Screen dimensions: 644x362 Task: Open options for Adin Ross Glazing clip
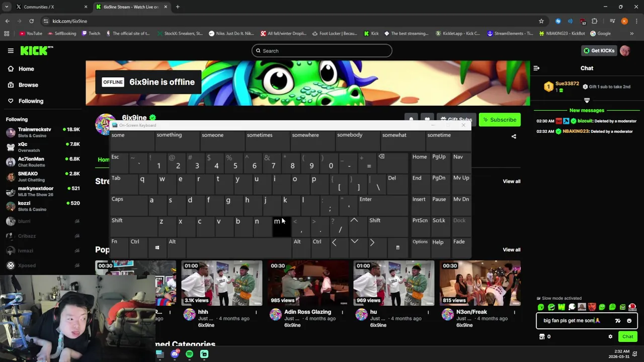coord(342,312)
